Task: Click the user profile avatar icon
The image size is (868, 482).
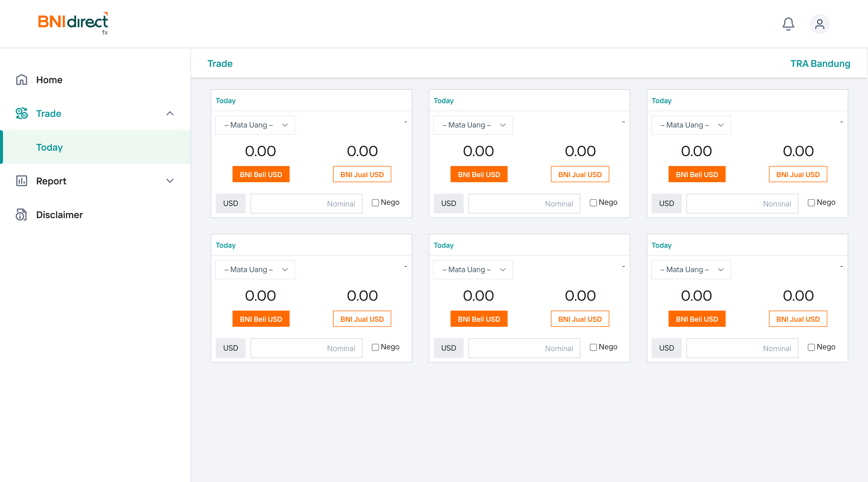Action: tap(819, 24)
